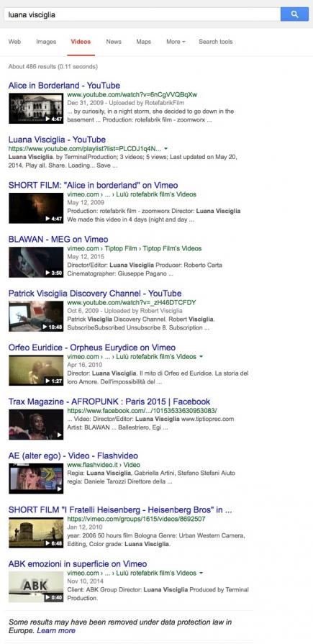
Task: Expand arrow beside Orfeo Euridice Vimeo URL
Action: point(201,357)
